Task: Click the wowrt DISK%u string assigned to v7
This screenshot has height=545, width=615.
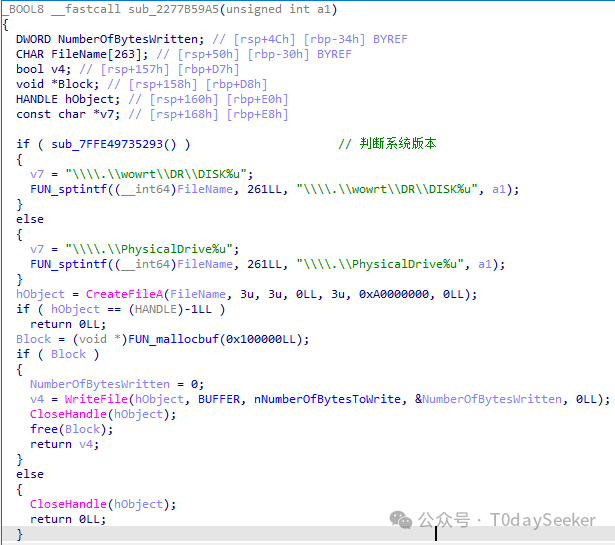Action: click(156, 174)
